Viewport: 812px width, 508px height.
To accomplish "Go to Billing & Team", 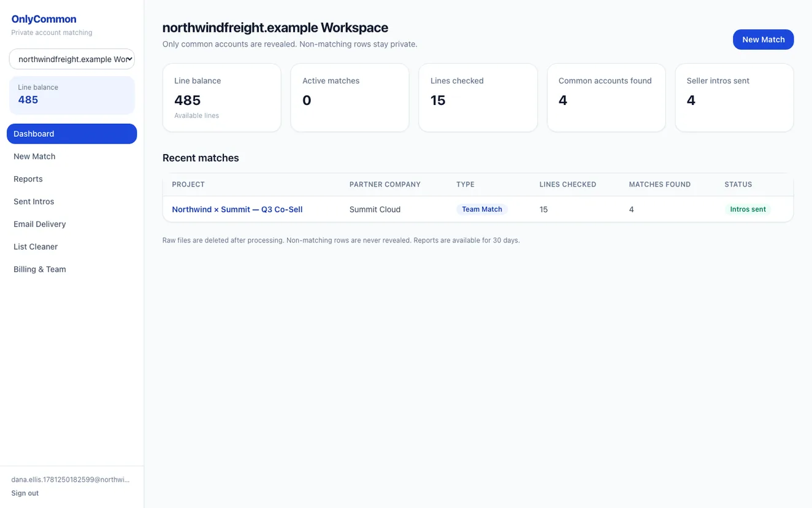I will [72, 269].
